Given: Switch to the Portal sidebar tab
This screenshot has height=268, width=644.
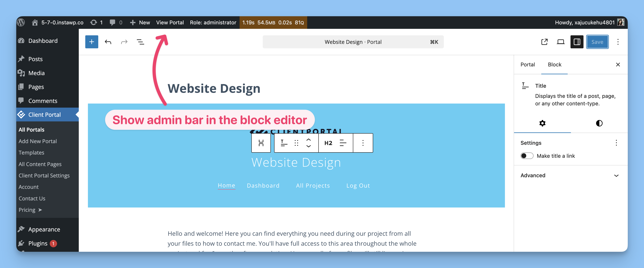Looking at the screenshot, I should (527, 65).
